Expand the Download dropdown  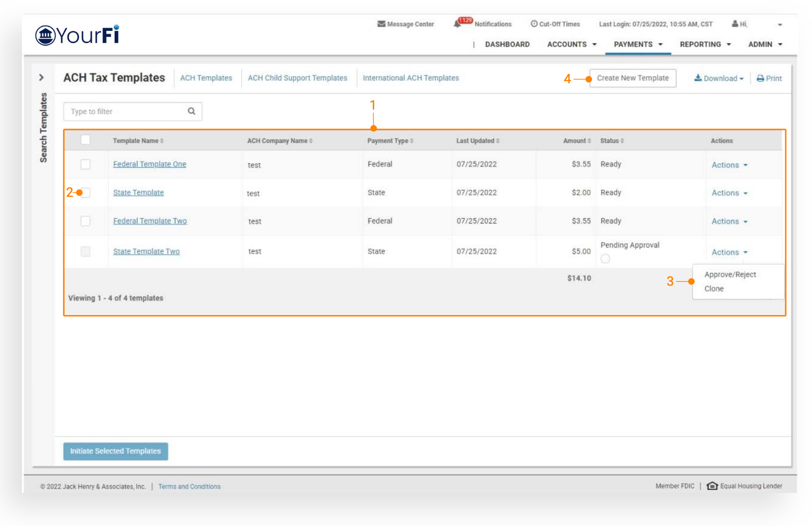click(x=719, y=78)
